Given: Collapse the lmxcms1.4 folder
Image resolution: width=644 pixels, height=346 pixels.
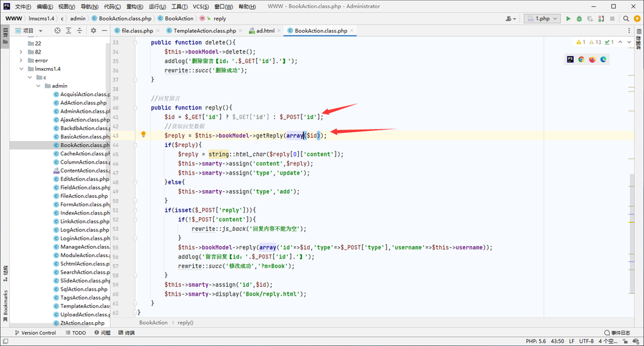Looking at the screenshot, I should click(21, 69).
